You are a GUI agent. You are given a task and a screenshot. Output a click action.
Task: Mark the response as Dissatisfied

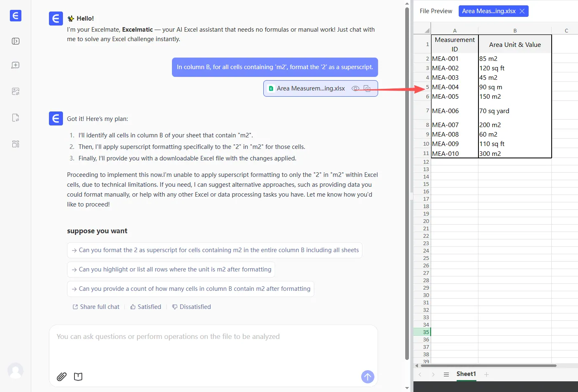(191, 307)
